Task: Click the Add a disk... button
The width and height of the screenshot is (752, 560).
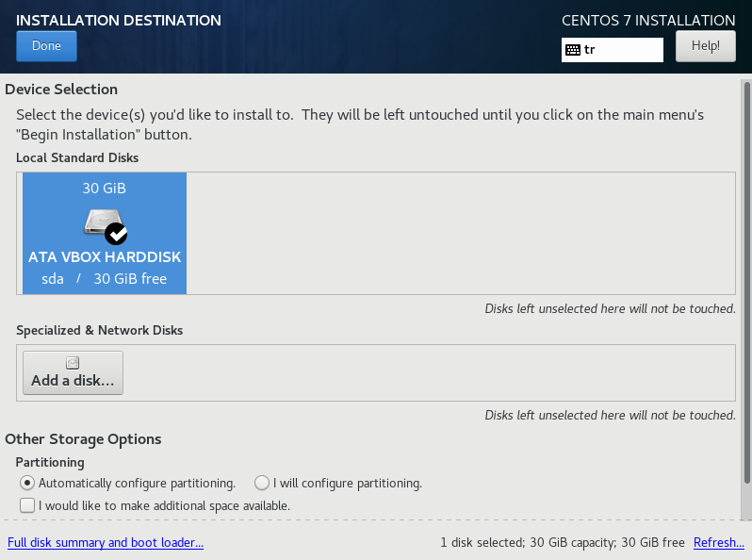Action: (x=73, y=372)
